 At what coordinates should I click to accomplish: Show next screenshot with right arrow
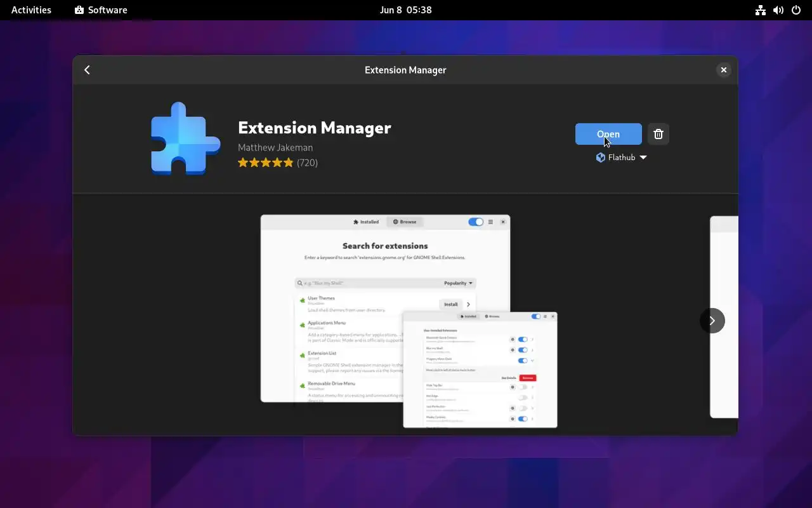click(712, 321)
